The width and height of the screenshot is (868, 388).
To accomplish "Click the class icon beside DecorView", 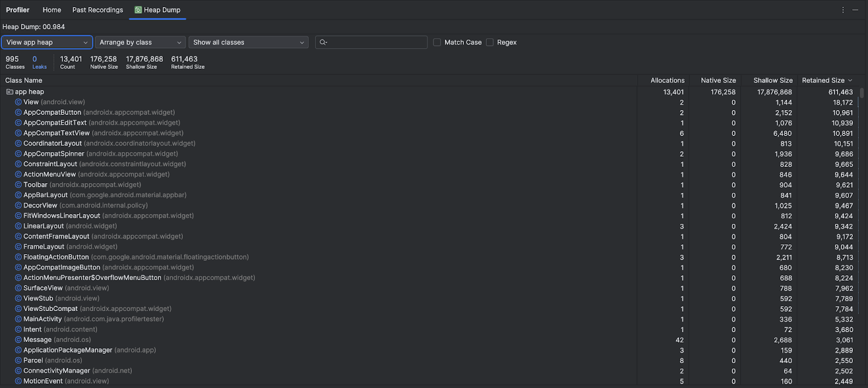I will point(18,205).
